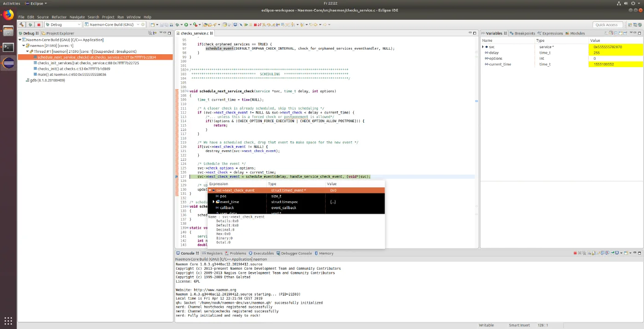
Task: Collapse Thread #1 in Debug tree
Action: pos(28,51)
